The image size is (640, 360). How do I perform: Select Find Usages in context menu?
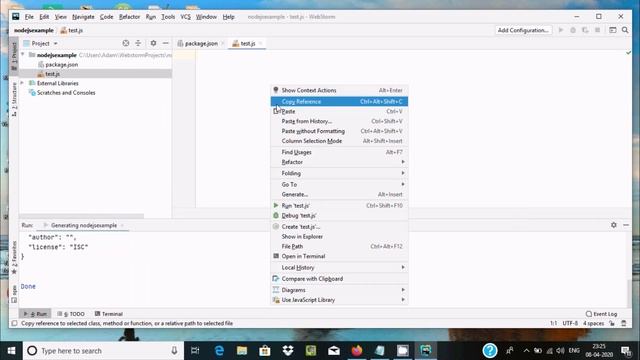339,152
